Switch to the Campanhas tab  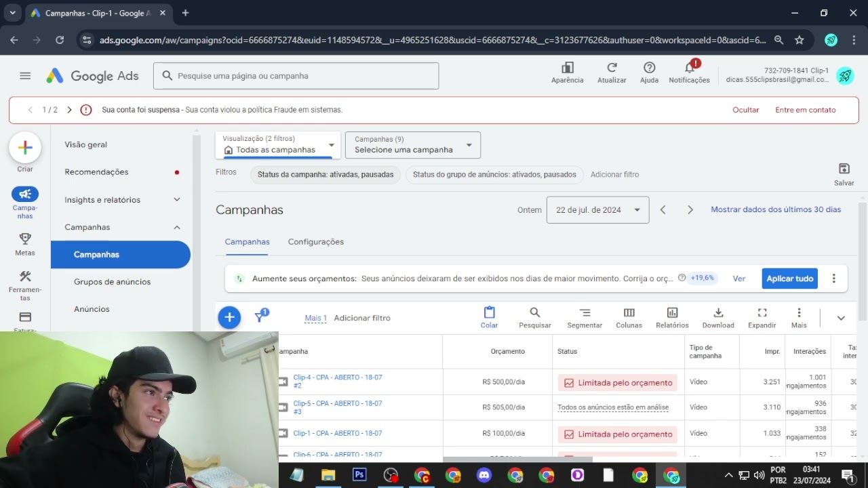pyautogui.click(x=247, y=242)
